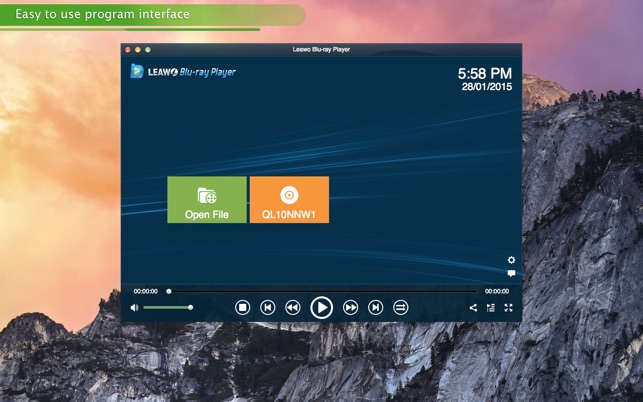Minimize the player with the yellow button
Screen dimensions: 643x402
pyautogui.click(x=138, y=50)
